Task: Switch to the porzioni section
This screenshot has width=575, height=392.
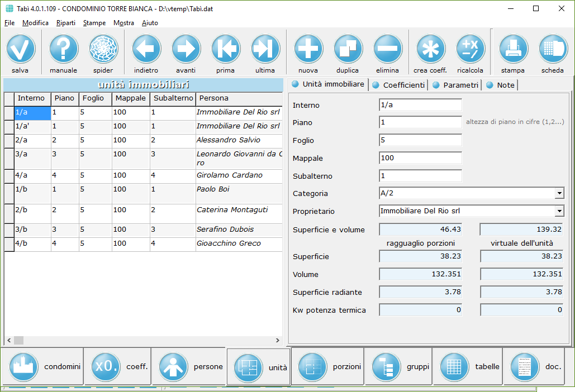Action: tap(327, 367)
